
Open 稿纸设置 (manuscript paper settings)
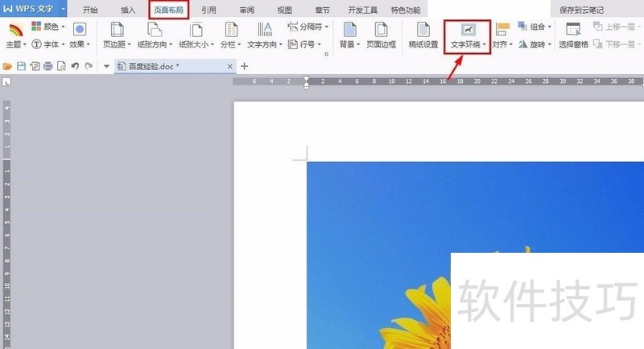tap(423, 31)
